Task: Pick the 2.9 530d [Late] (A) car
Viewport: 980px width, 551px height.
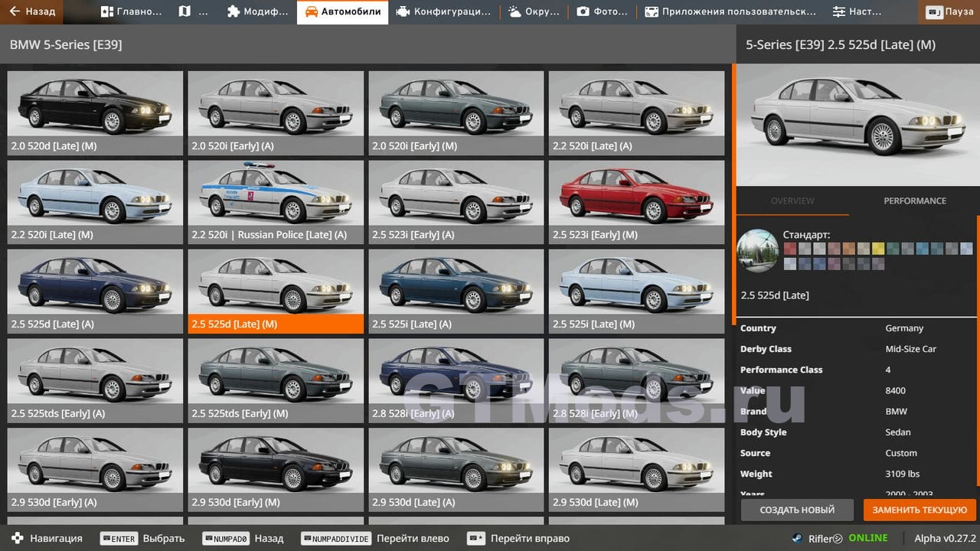Action: [x=456, y=470]
